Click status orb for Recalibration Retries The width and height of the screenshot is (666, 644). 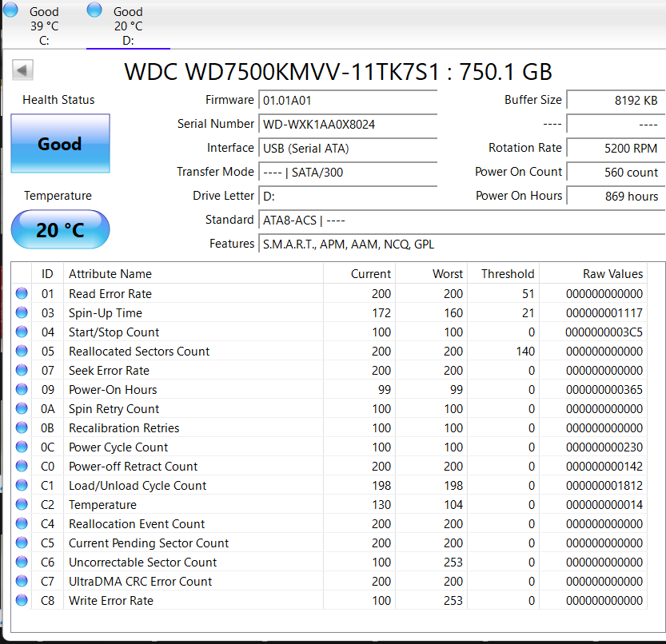pyautogui.click(x=22, y=427)
